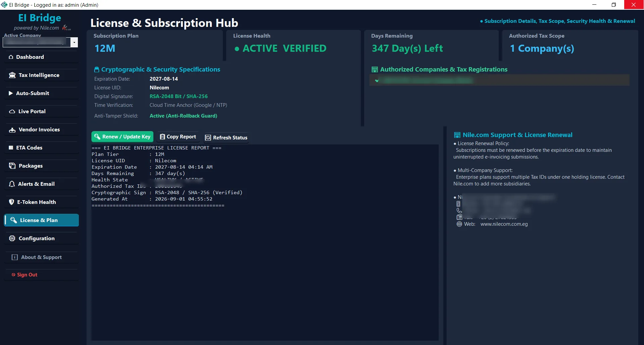
Task: Click the 347 Day(s) Left value
Action: 407,48
